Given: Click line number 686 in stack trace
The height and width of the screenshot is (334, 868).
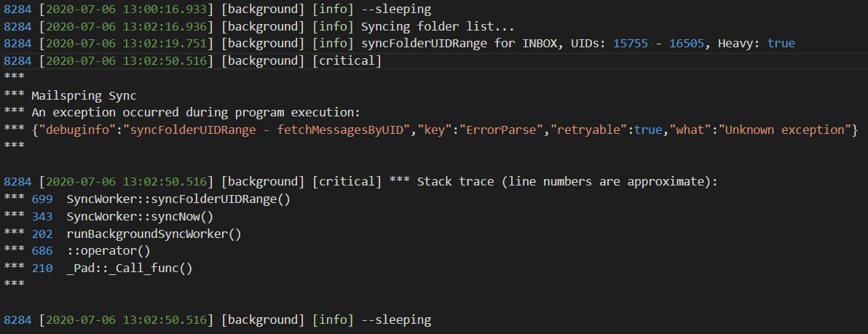Looking at the screenshot, I should 42,250.
